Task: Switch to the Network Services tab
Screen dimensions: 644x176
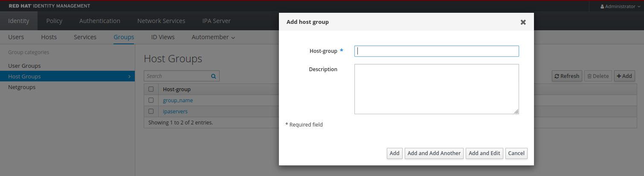Action: tap(161, 21)
